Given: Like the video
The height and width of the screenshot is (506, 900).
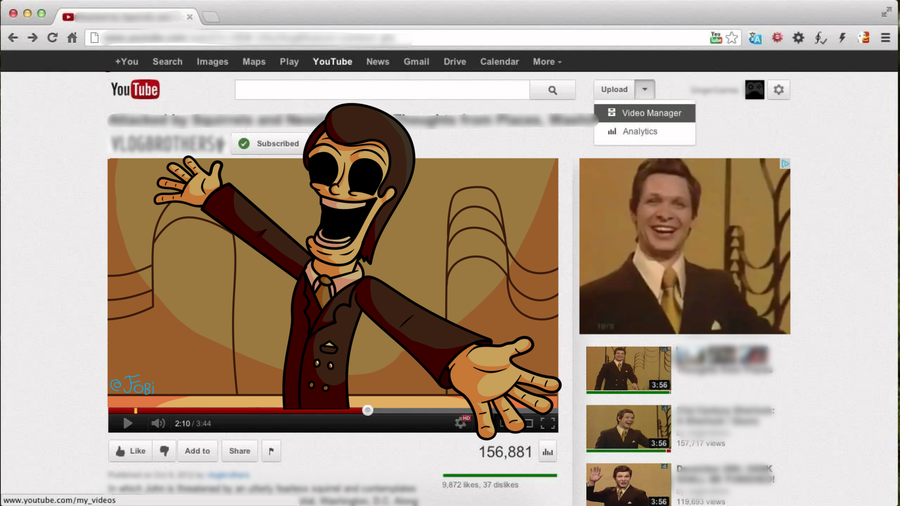Looking at the screenshot, I should click(130, 451).
